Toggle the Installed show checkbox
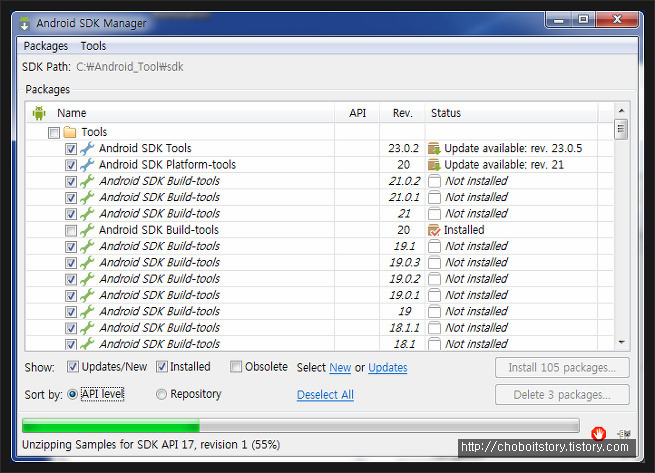This screenshot has width=655, height=473. point(162,366)
